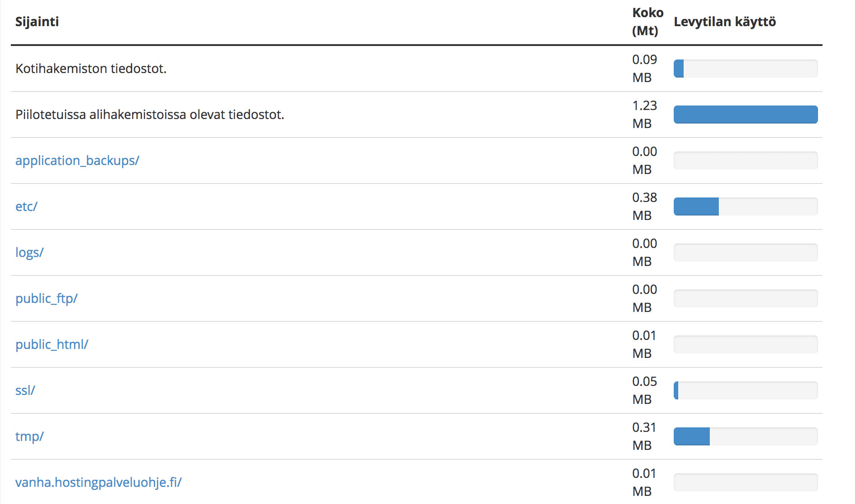The height and width of the screenshot is (504, 855).
Task: Go to the ssl/ directory
Action: [x=25, y=390]
